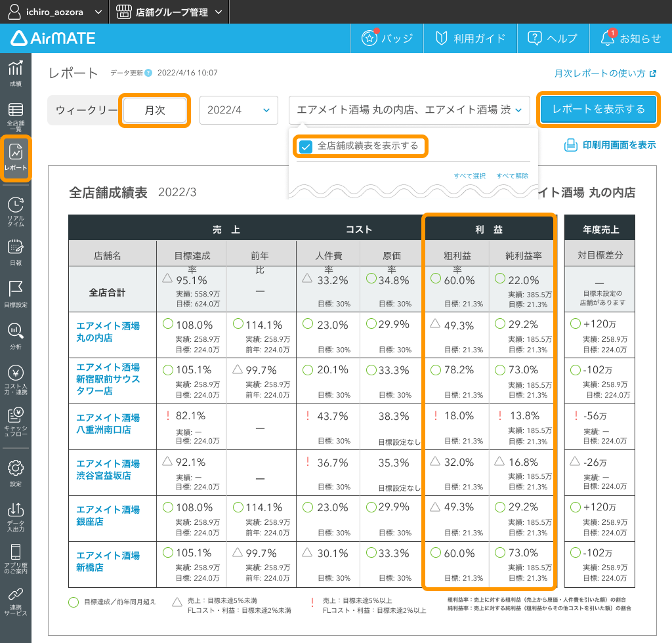Open the お知らせ notifications
Viewport: 672px width, 643px height.
[x=631, y=38]
